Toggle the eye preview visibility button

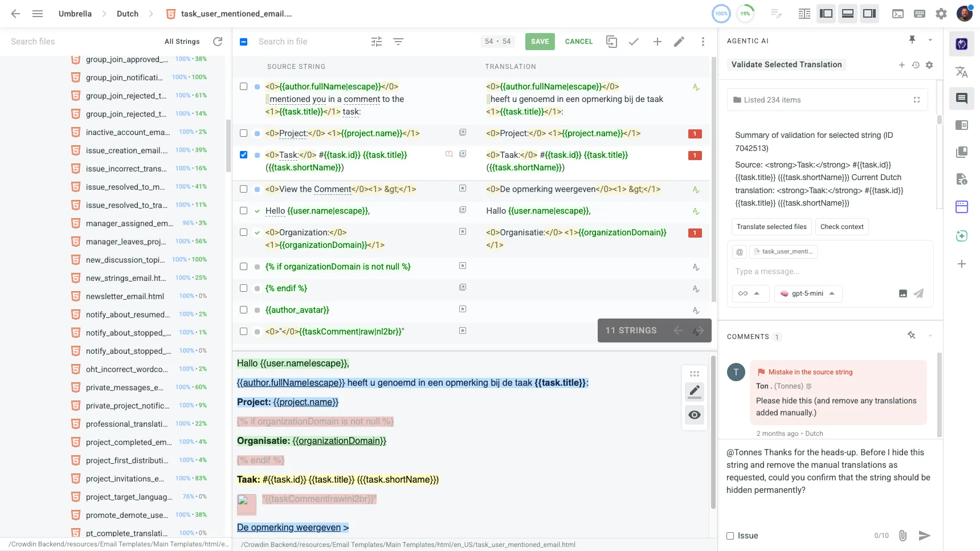[694, 415]
